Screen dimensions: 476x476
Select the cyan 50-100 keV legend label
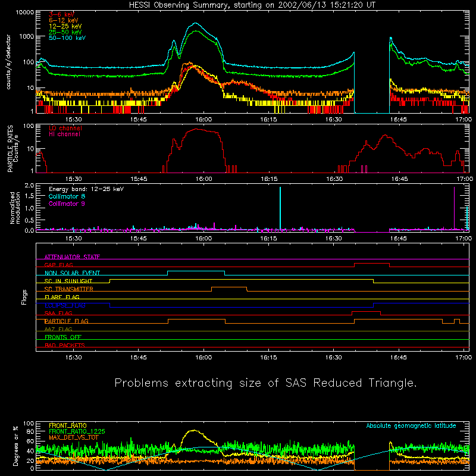(x=67, y=37)
